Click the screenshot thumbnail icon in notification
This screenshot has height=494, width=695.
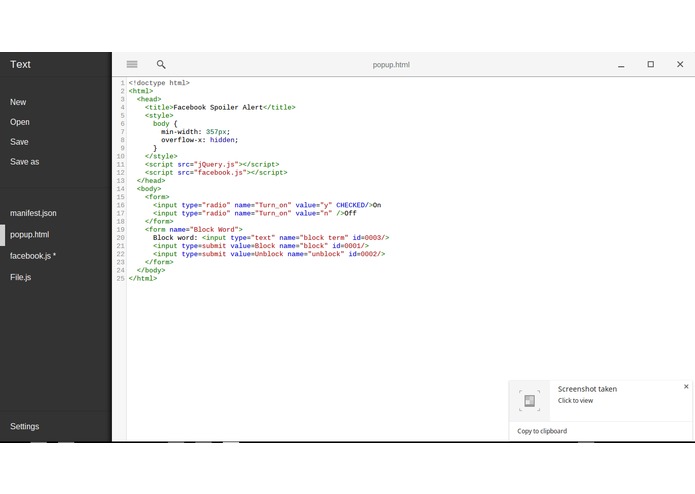[529, 401]
